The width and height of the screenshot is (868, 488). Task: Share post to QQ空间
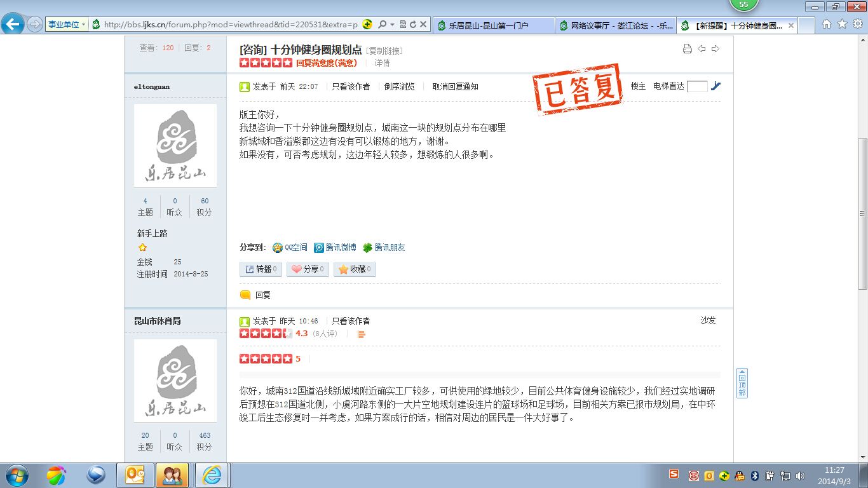(290, 248)
